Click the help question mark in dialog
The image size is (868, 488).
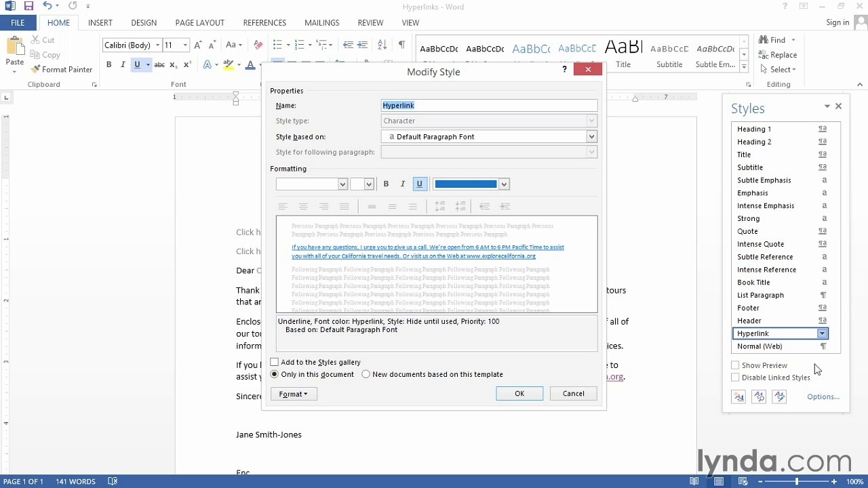[564, 69]
